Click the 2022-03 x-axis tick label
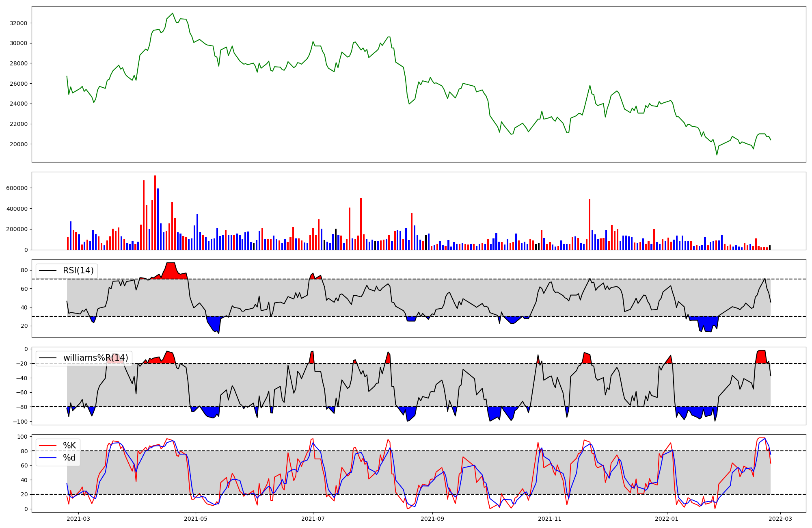The image size is (812, 528). (780, 519)
